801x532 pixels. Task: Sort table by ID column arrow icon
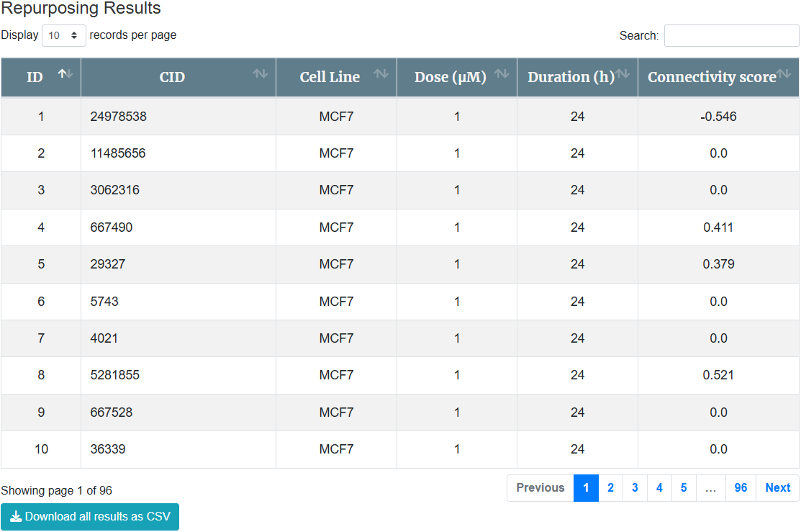click(x=65, y=73)
